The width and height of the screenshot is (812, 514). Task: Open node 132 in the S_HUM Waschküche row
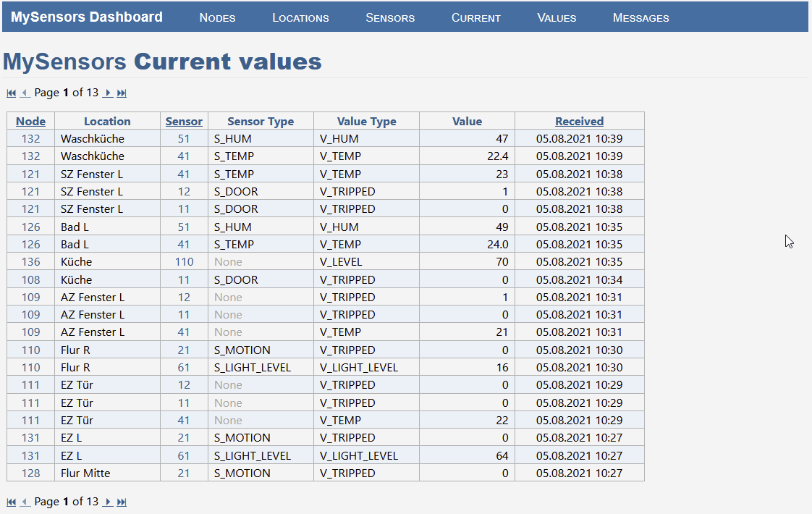(30, 139)
